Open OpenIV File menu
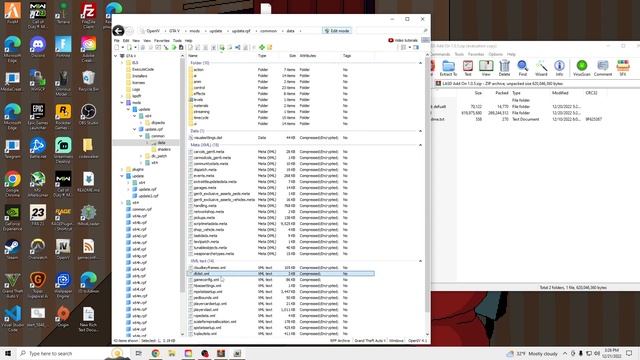The height and width of the screenshot is (360, 640). [117, 41]
